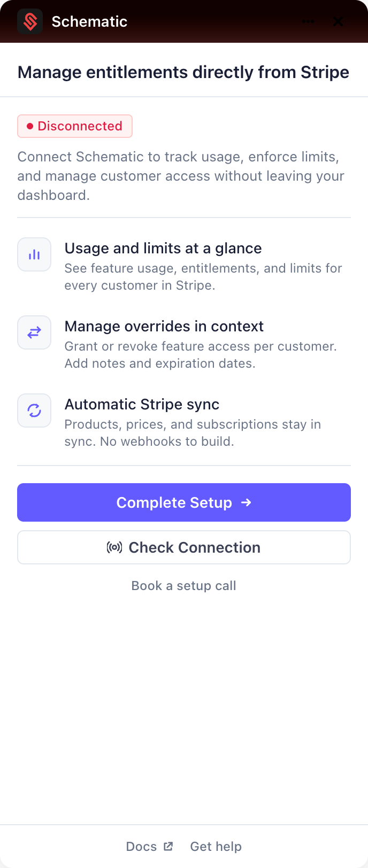
Task: Open the overflow menu with three dots
Action: [308, 21]
